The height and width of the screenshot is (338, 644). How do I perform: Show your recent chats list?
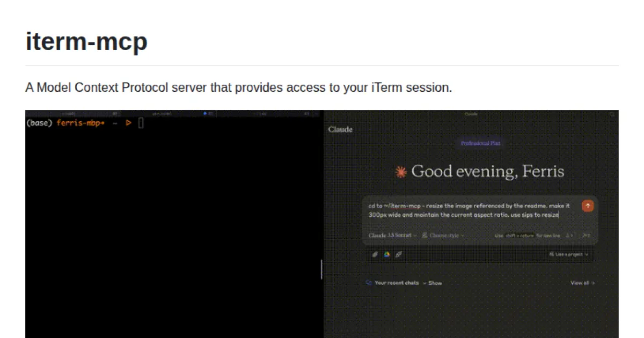click(x=433, y=283)
